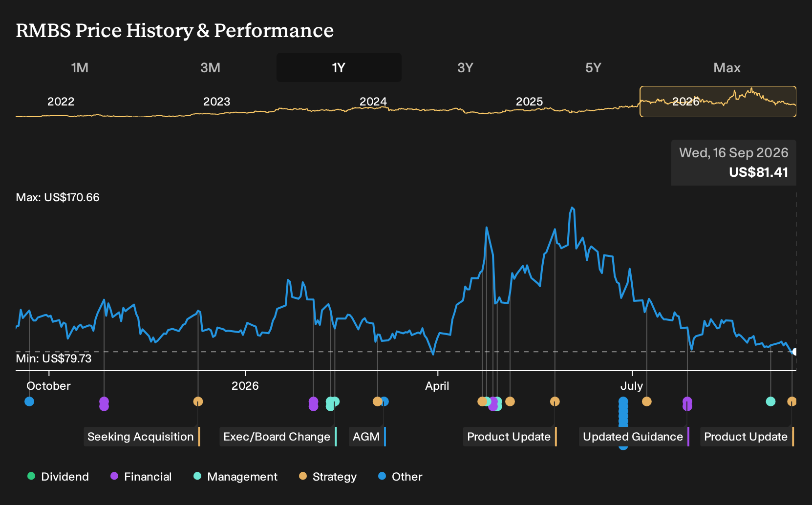812x505 pixels.
Task: Open the Updated Guidance event label
Action: click(x=634, y=437)
